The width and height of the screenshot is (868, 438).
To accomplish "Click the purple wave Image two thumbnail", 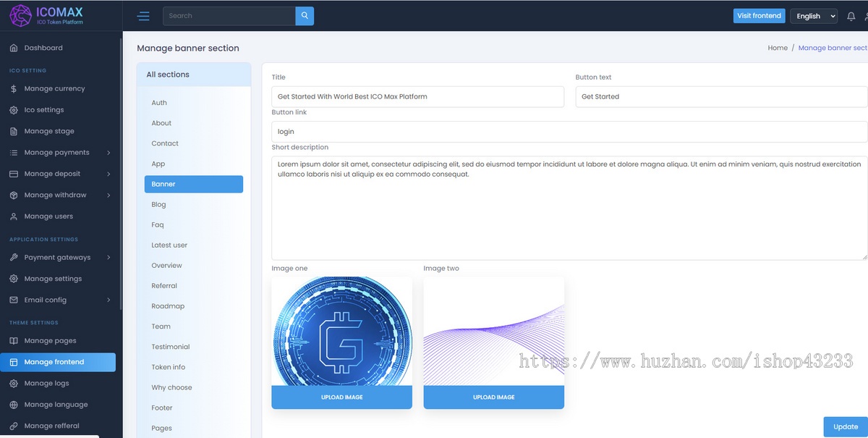I will pyautogui.click(x=494, y=331).
